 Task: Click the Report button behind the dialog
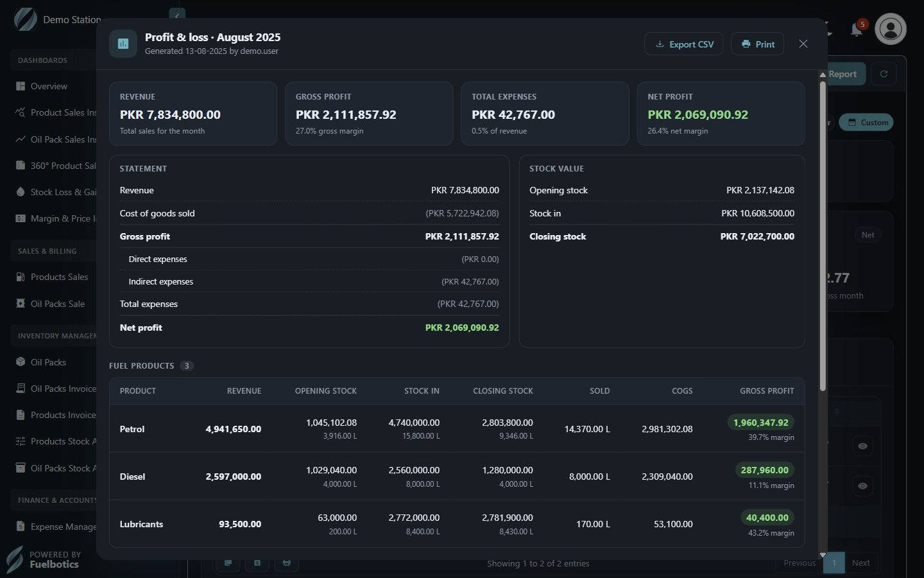pos(845,74)
